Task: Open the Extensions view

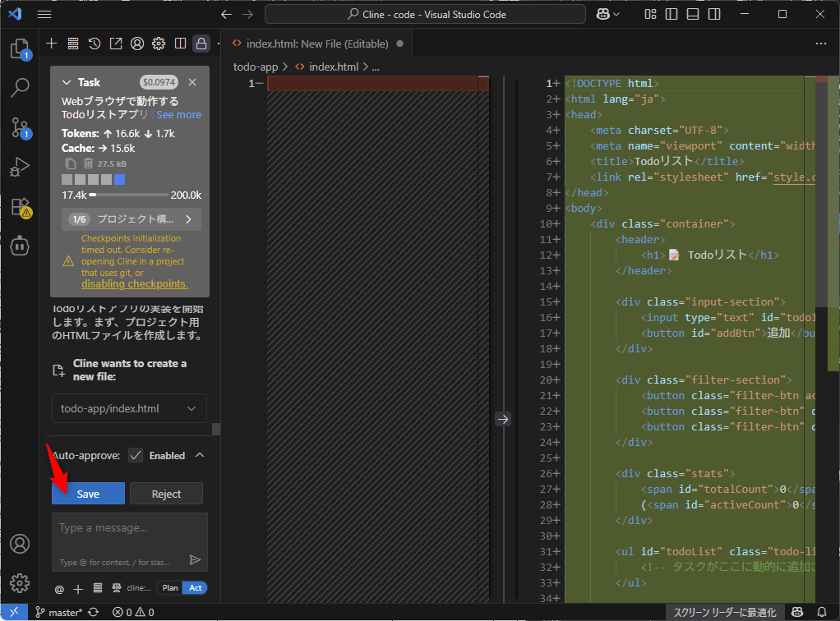Action: tap(20, 207)
